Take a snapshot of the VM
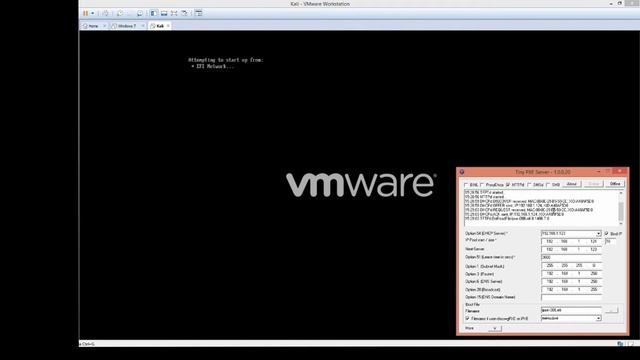Screen dimensions: 640x360 click(x=120, y=13)
